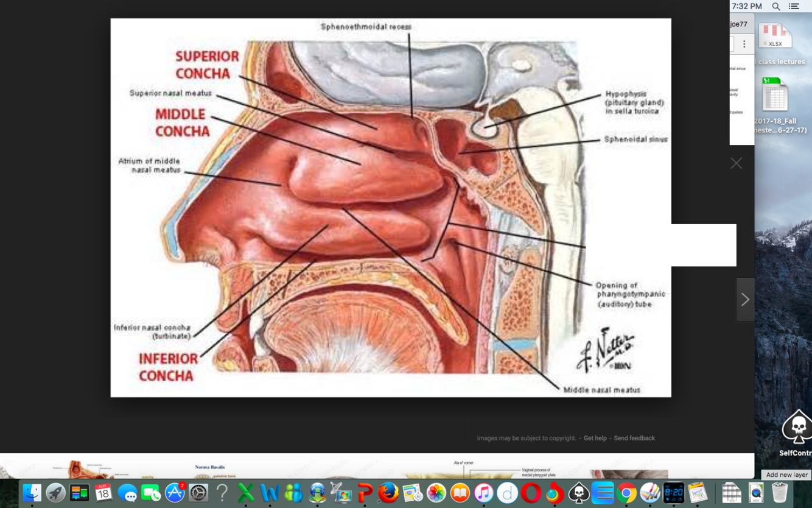This screenshot has height=508, width=812.
Task: Launch Microsoft Word from the dock
Action: 270,492
